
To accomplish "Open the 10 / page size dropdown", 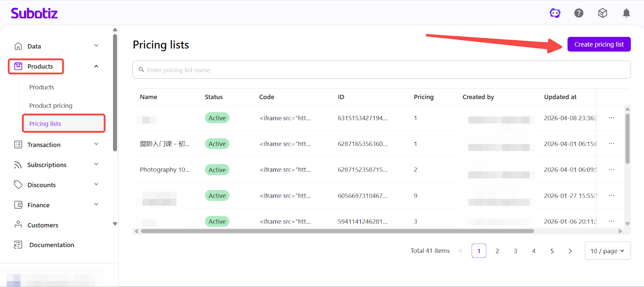I will [x=607, y=251].
